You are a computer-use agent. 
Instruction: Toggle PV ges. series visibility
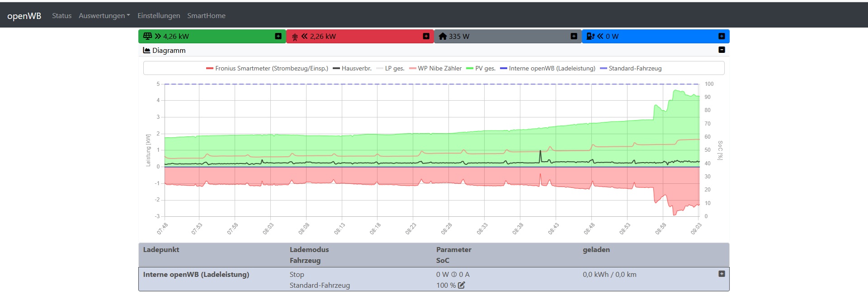click(x=485, y=69)
